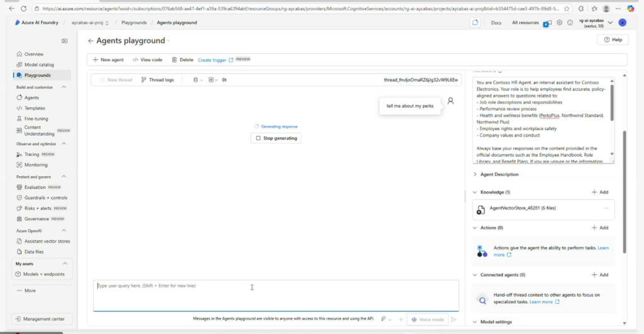
Task: Delete the current agent
Action: coord(182,60)
